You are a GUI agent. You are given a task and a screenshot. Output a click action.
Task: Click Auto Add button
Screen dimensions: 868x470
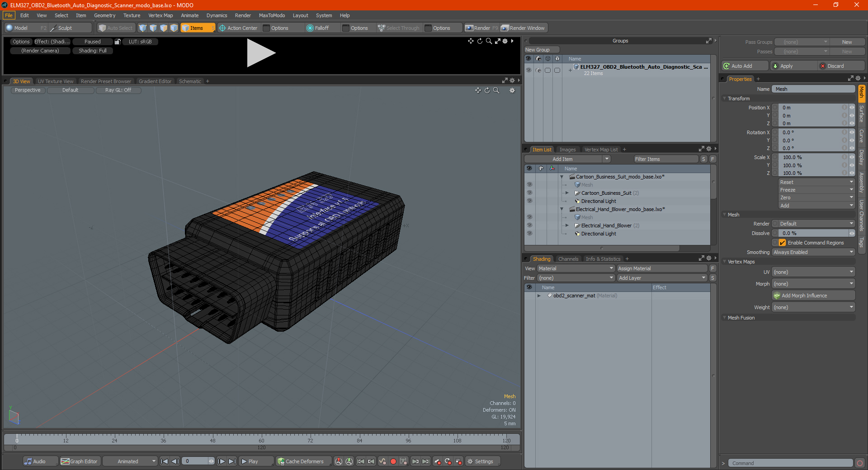pyautogui.click(x=745, y=66)
